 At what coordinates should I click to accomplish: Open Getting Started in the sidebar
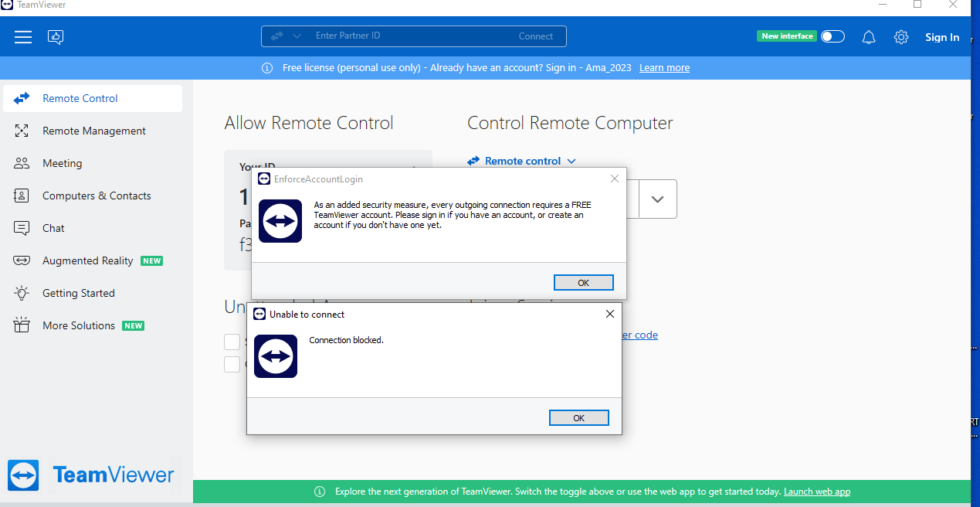pos(93,293)
